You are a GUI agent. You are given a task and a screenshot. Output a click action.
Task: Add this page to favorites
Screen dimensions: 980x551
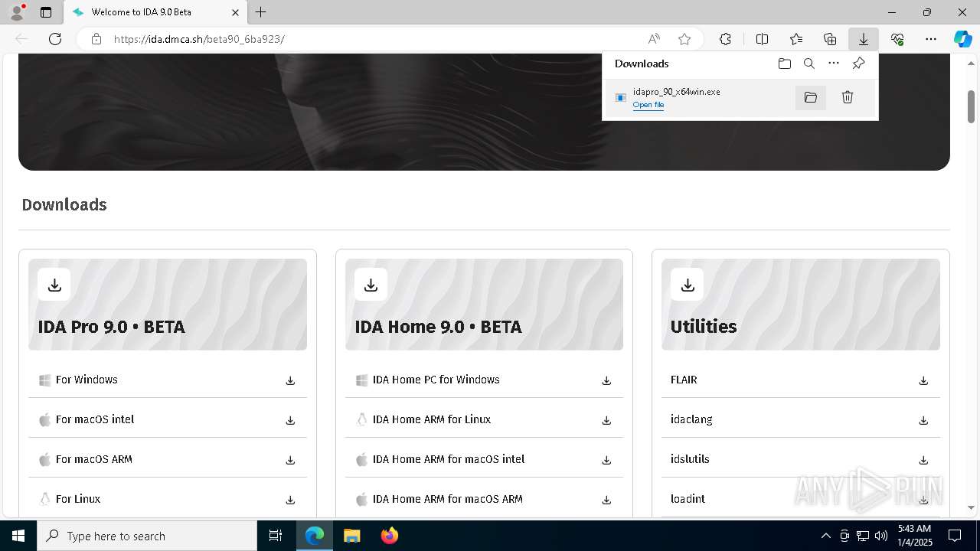pyautogui.click(x=684, y=39)
